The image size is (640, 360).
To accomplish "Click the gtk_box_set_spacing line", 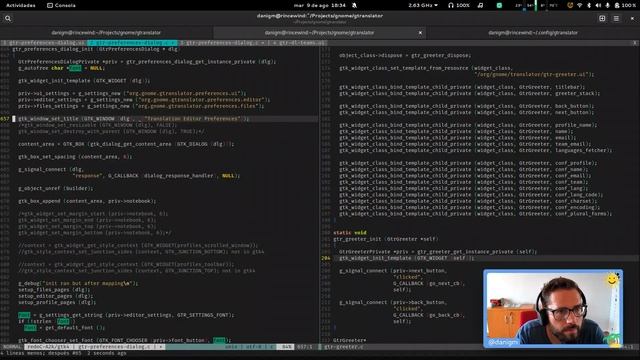I will tap(75, 157).
